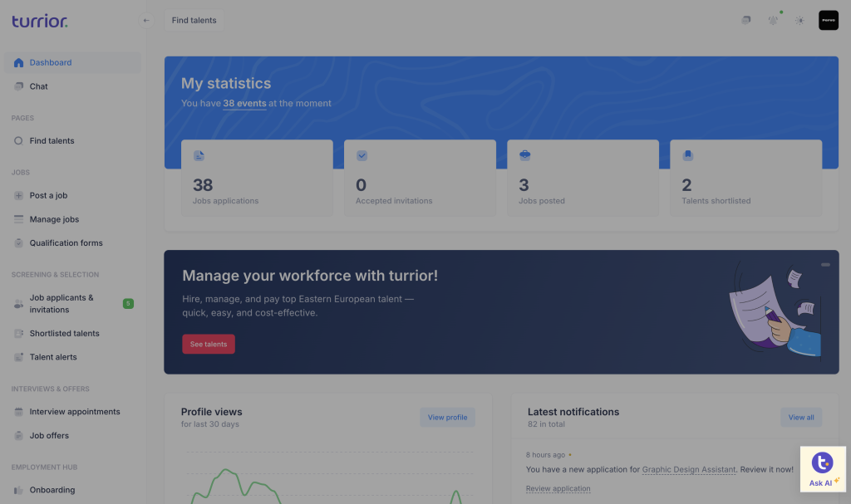Collapse sidebar with back arrow button

146,21
